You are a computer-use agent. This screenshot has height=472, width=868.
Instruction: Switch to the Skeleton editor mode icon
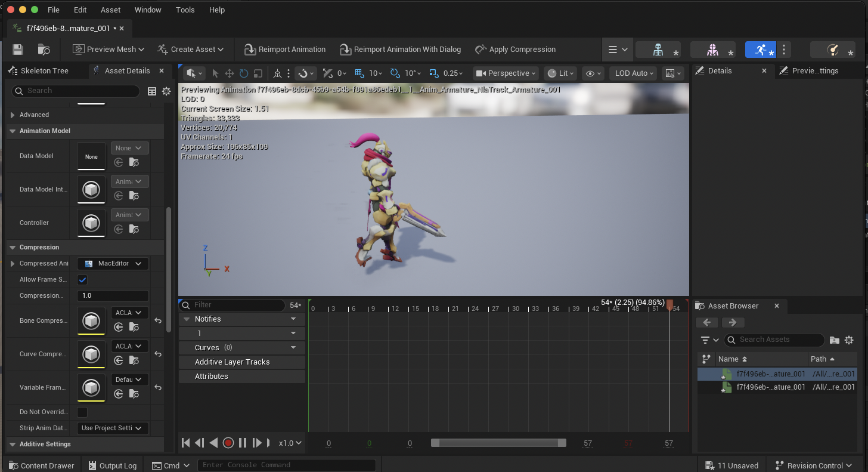[x=658, y=50]
